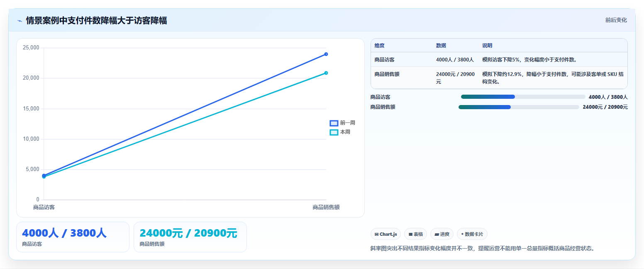Click the 进度 tag chip
This screenshot has width=644, height=269.
pyautogui.click(x=442, y=234)
